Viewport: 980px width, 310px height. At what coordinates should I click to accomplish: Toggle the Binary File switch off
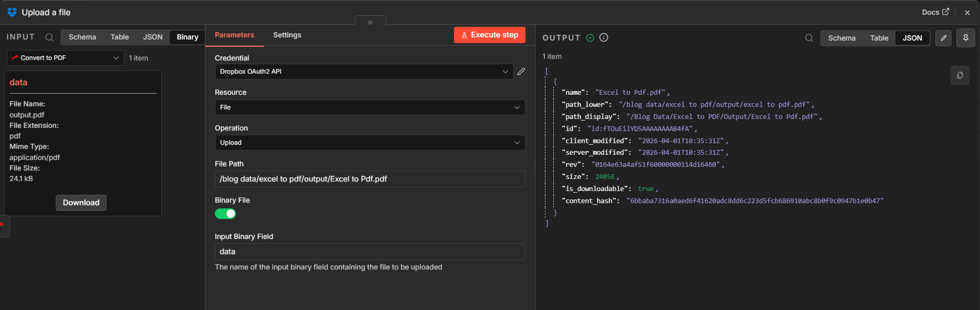(x=225, y=214)
